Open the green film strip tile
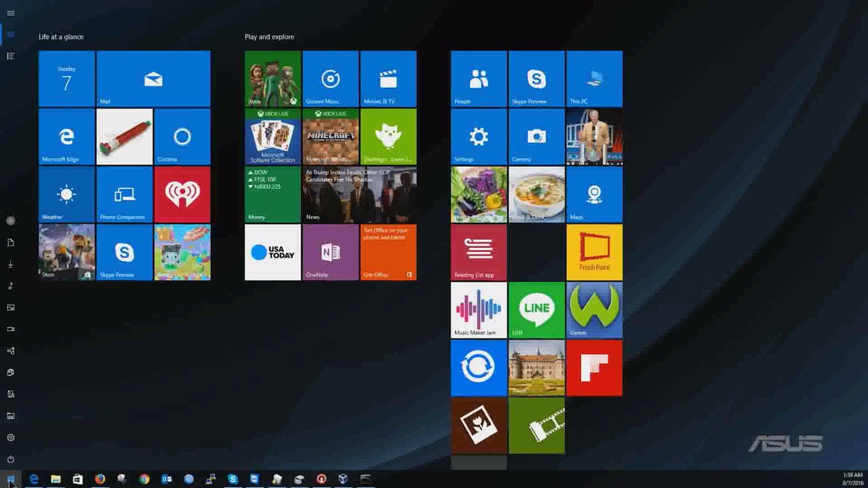The image size is (868, 488). 536,426
